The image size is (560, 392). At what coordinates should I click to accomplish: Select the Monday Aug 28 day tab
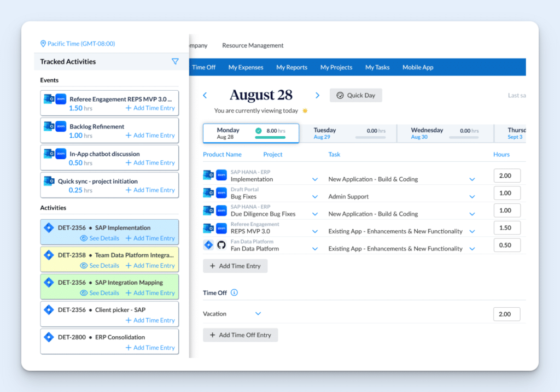pyautogui.click(x=250, y=133)
